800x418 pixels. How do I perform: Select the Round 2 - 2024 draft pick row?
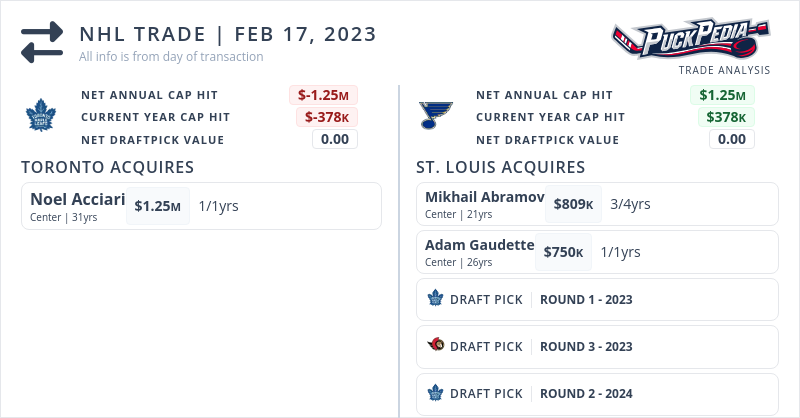pyautogui.click(x=596, y=393)
